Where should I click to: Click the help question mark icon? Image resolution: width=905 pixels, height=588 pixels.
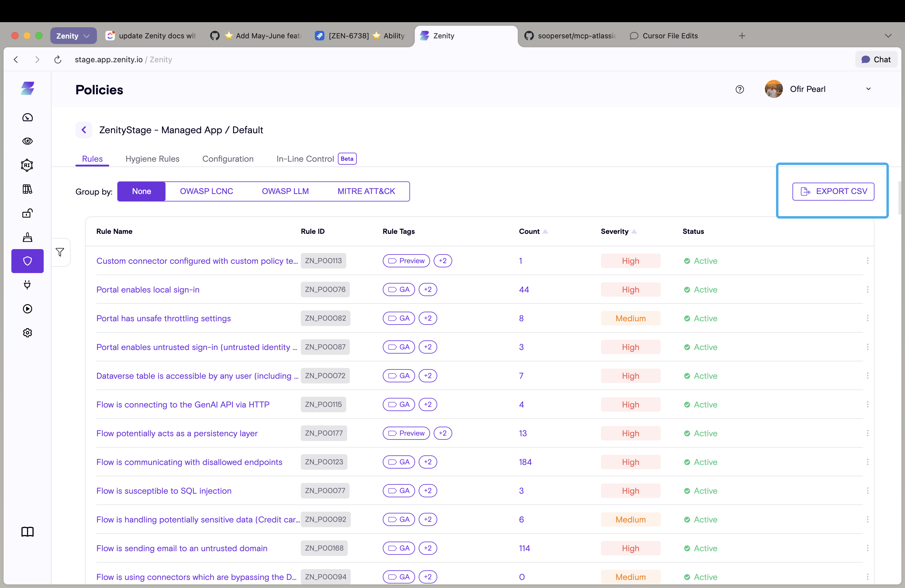pos(740,90)
